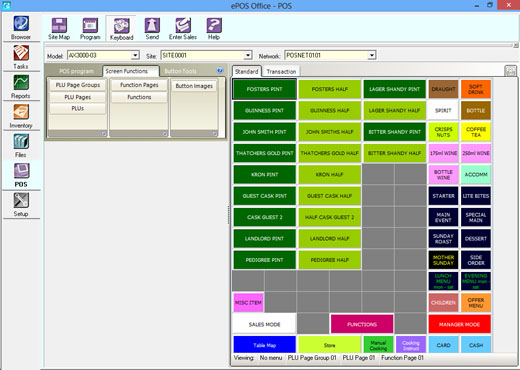Image resolution: width=520 pixels, height=370 pixels.
Task: Select the PEDIGREE HALF key
Action: [x=330, y=260]
